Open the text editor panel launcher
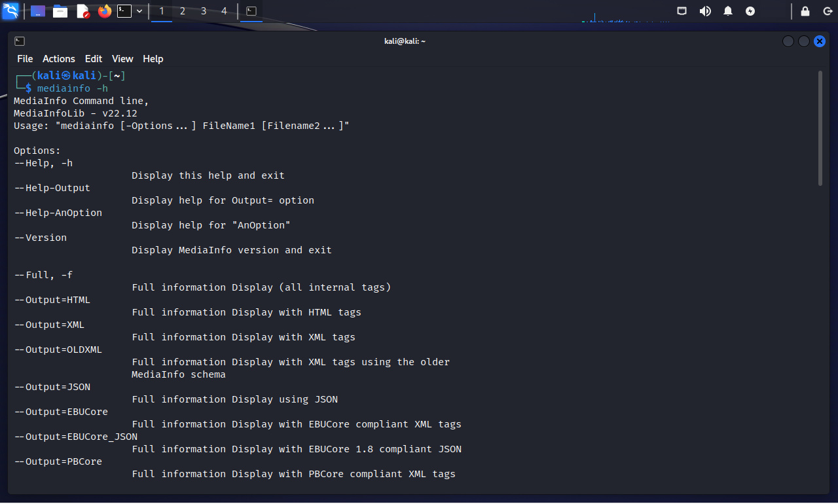This screenshot has height=504, width=838. click(x=82, y=11)
